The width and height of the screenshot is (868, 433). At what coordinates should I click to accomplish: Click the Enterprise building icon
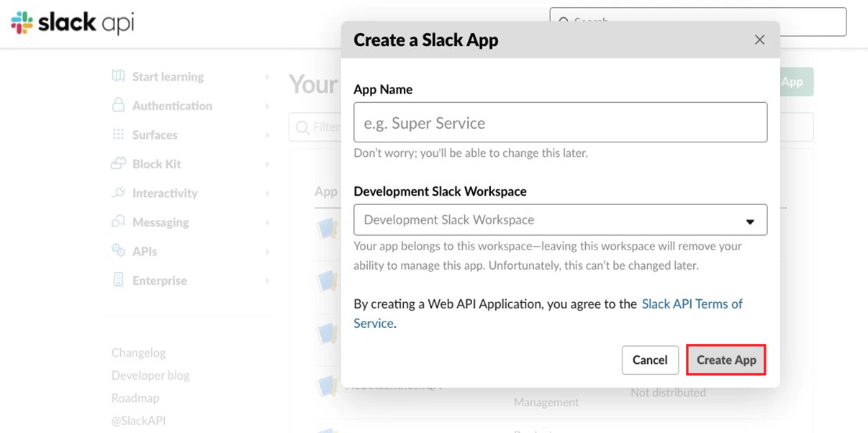pos(117,280)
